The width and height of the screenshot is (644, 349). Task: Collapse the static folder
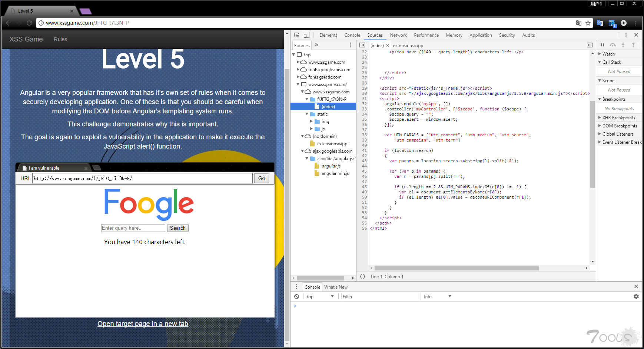click(307, 114)
